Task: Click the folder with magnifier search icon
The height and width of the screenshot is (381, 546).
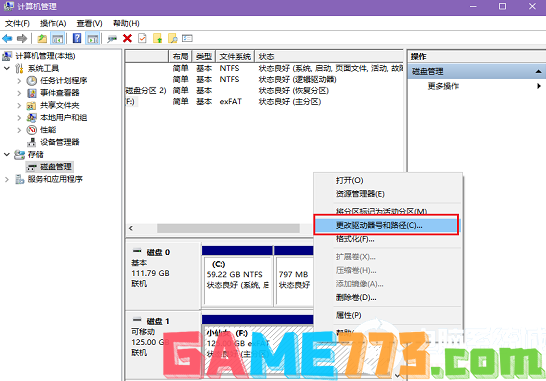Action: pos(173,38)
